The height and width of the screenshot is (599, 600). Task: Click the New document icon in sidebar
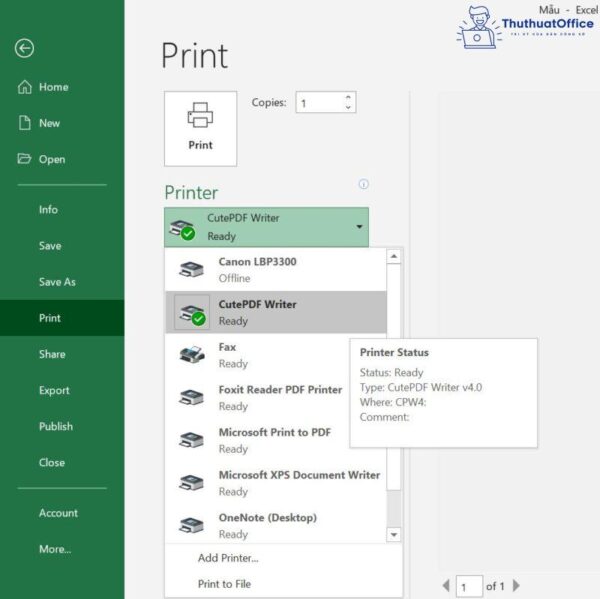pyautogui.click(x=24, y=123)
